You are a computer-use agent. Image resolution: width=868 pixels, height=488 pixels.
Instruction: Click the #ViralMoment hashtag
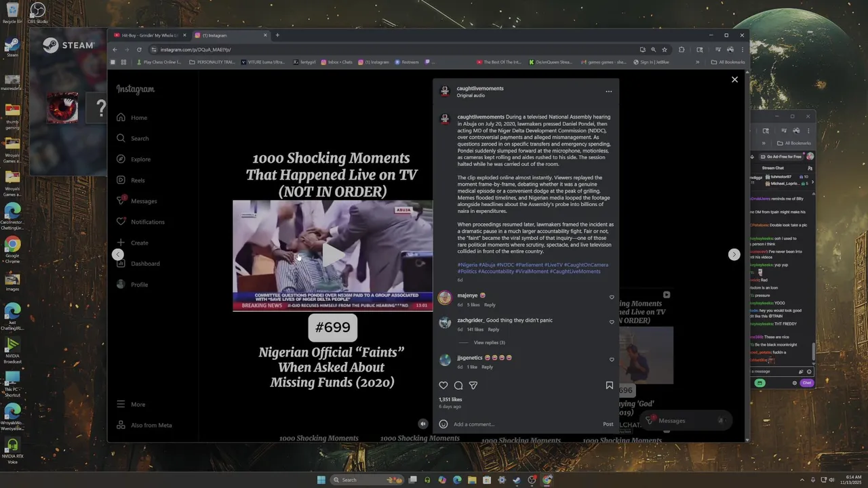531,271
